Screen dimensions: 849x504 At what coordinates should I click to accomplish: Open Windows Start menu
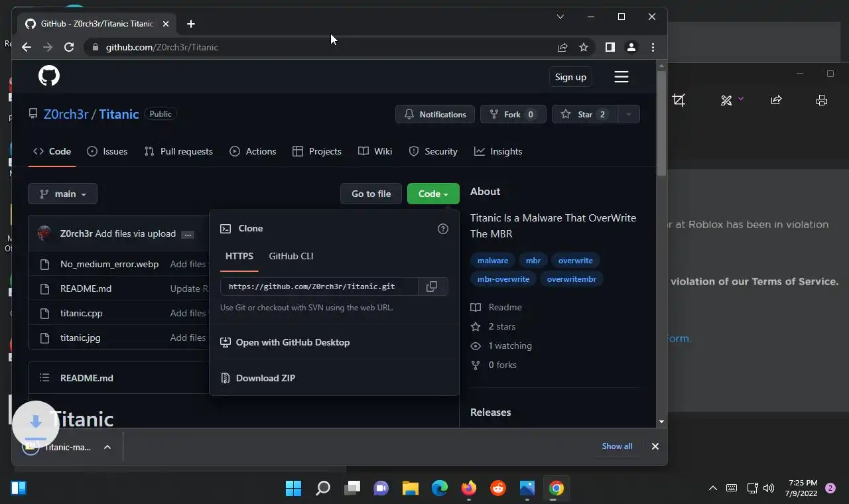[x=294, y=489]
